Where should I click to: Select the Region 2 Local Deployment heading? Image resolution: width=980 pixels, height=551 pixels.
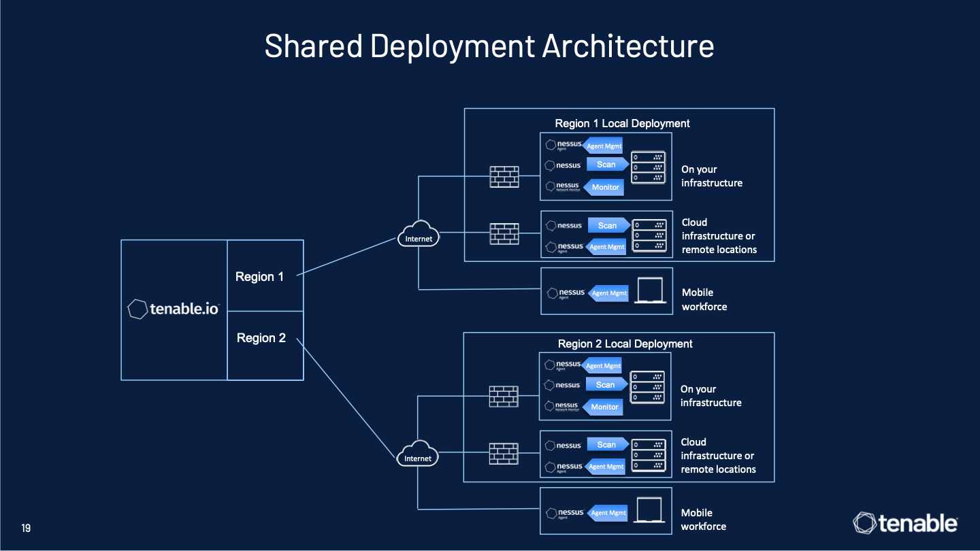625,344
